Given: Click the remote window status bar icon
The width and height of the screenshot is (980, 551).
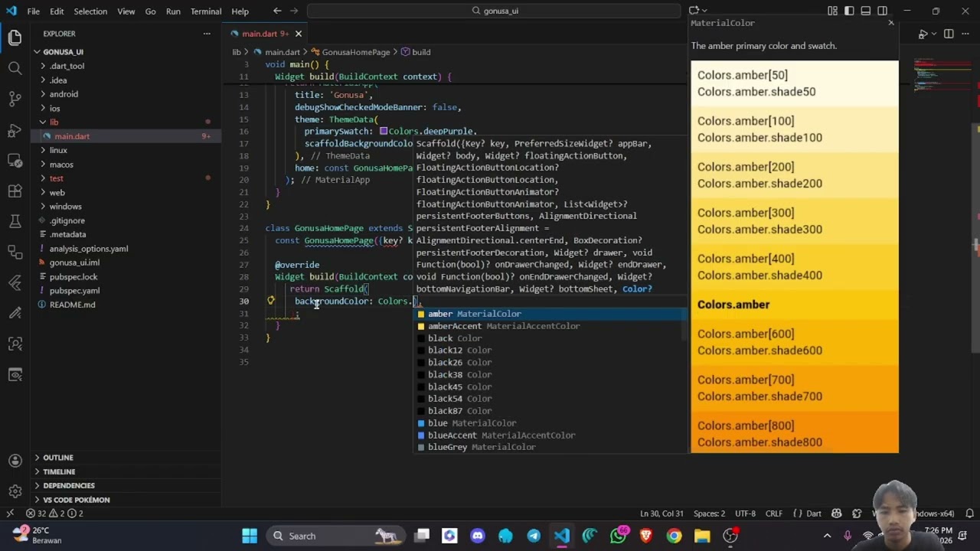Looking at the screenshot, I should coord(10,514).
